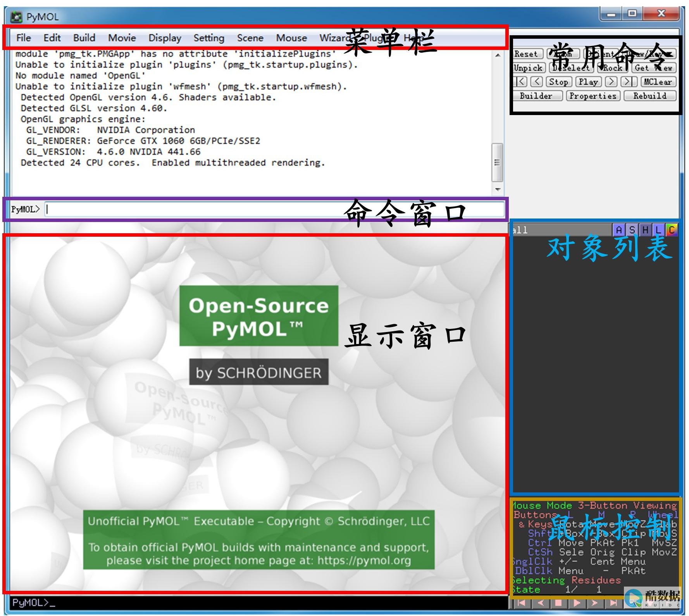Click log line 'No module named OpenGL'
Viewport: 689px width, 616px height.
click(x=80, y=76)
